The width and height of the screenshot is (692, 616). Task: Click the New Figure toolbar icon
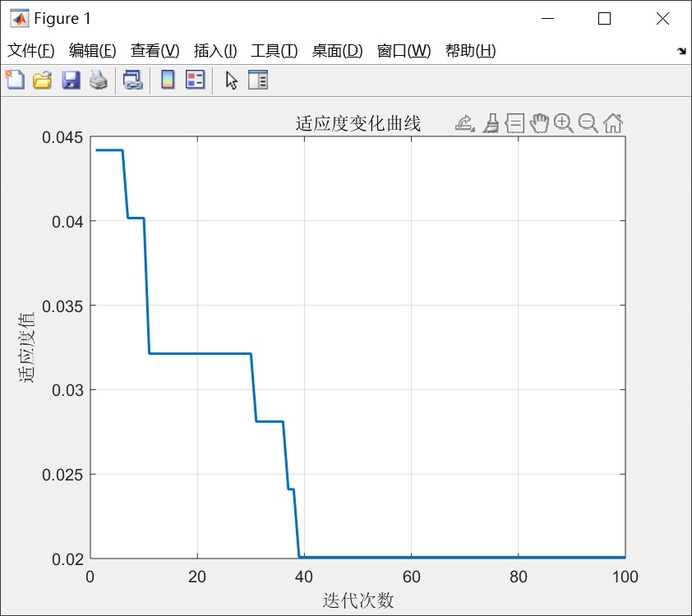click(15, 80)
